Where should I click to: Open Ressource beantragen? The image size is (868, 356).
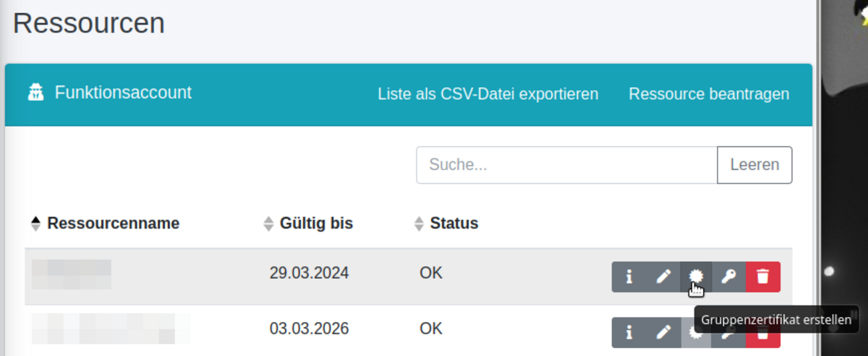point(709,94)
